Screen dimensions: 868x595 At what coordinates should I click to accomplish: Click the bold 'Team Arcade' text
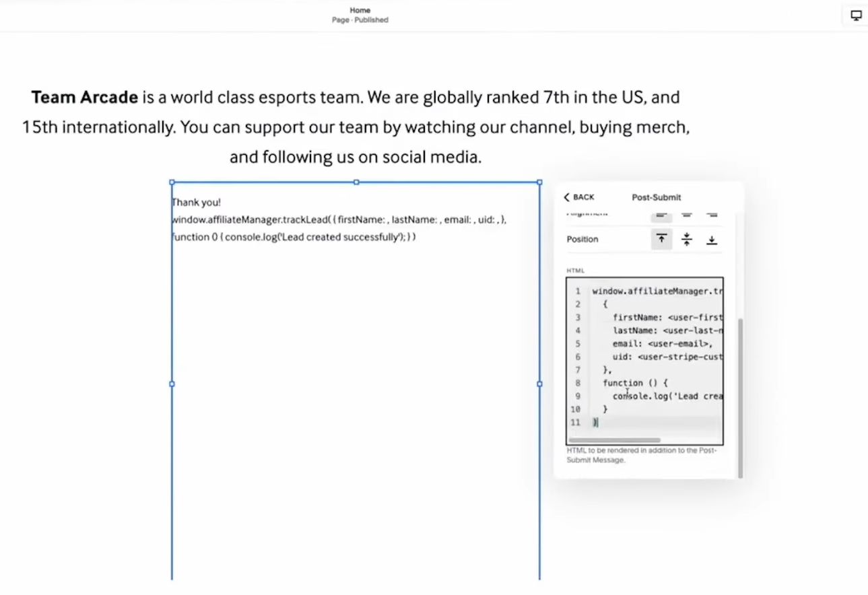(84, 97)
